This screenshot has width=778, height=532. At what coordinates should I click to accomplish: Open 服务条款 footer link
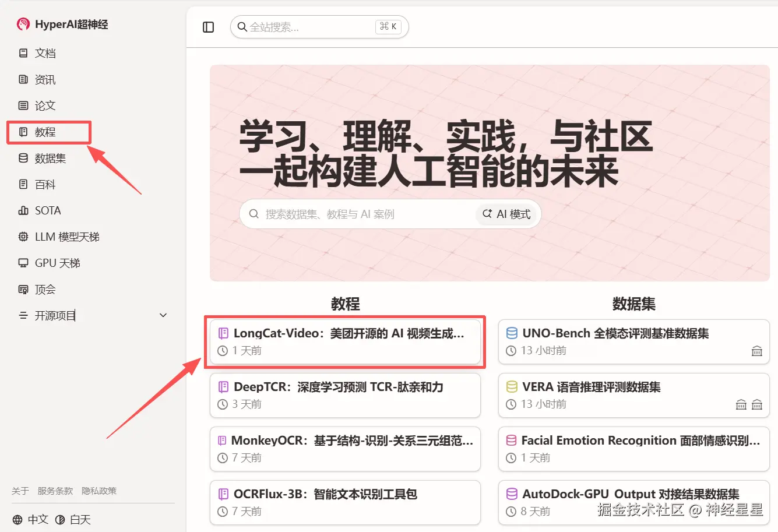click(55, 491)
